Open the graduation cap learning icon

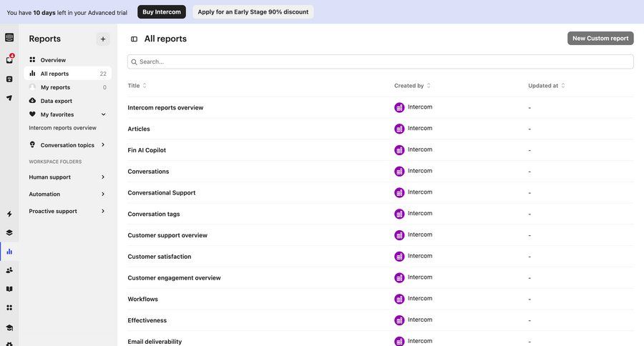[x=9, y=327]
